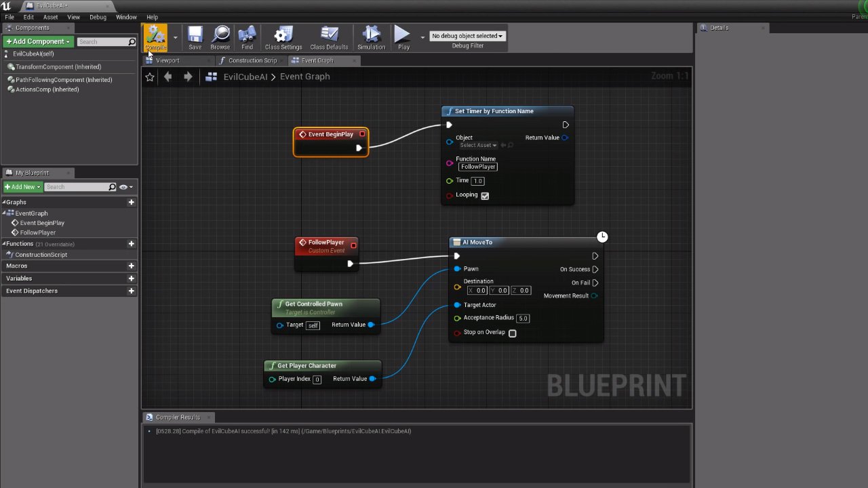
Task: Switch to the Construction Script tab
Action: point(252,60)
